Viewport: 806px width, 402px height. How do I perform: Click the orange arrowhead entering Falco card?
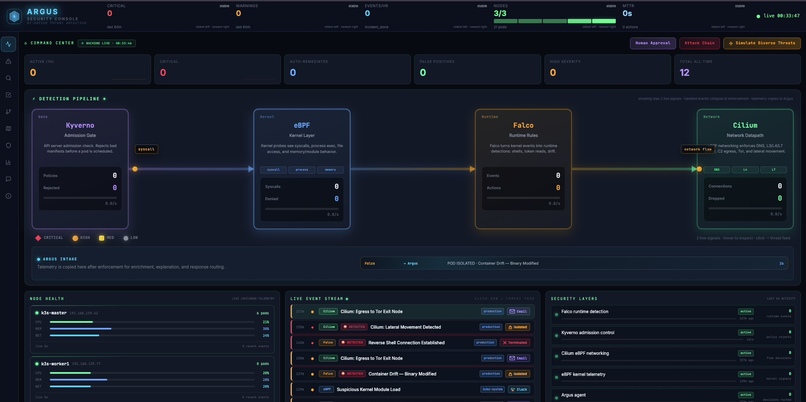click(472, 169)
